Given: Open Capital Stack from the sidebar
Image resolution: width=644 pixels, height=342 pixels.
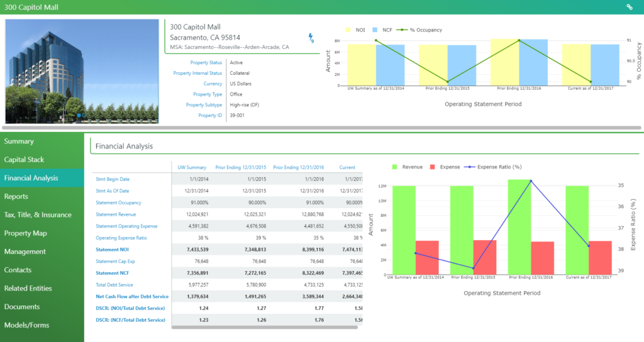Looking at the screenshot, I should (24, 160).
